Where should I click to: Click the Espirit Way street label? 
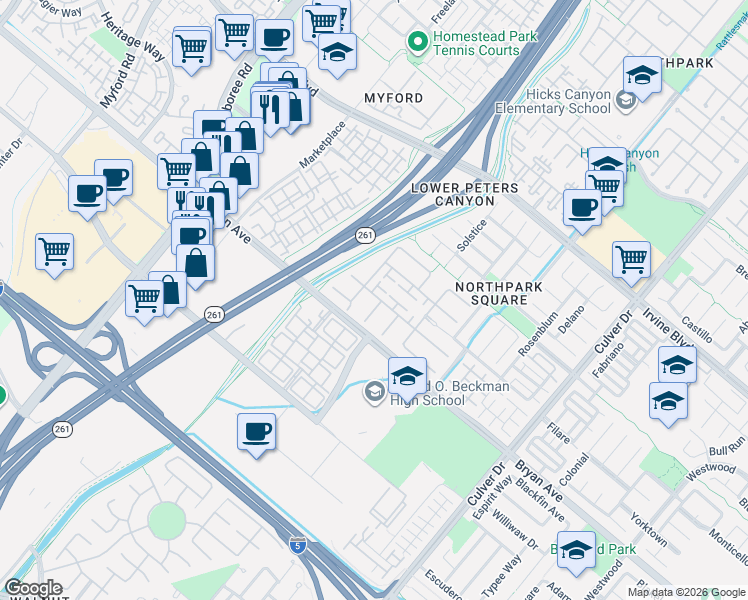coord(492,497)
